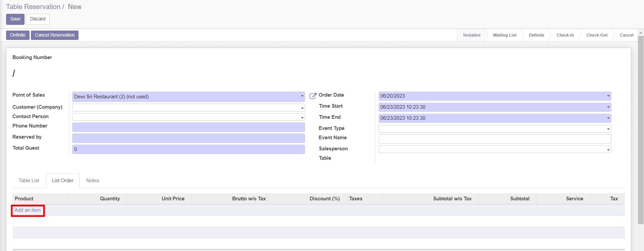This screenshot has width=644, height=251.
Task: Open external link icon beside Point of Sales
Action: click(313, 96)
